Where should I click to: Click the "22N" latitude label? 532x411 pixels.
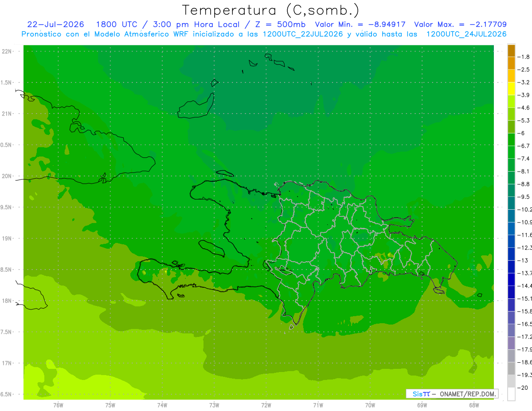[7, 51]
